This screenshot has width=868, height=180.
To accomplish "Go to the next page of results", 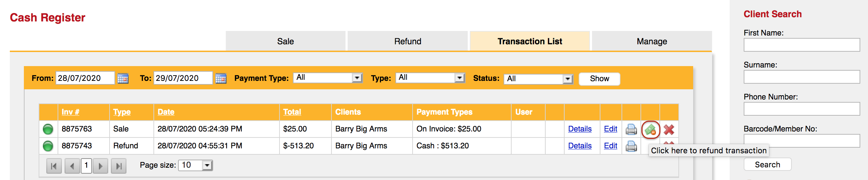I will (x=100, y=166).
